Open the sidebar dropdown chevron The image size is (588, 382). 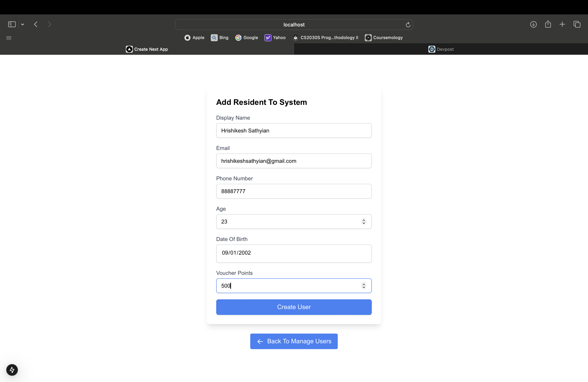tap(23, 24)
